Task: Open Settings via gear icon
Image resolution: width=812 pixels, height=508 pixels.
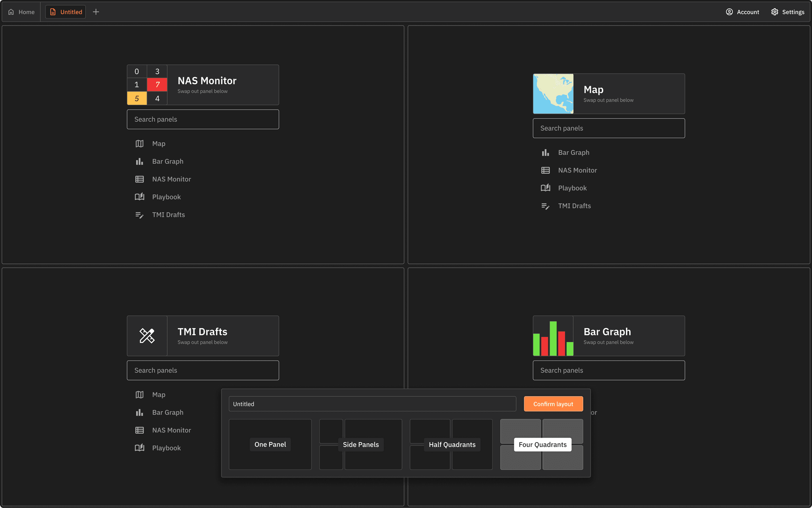Action: [x=775, y=12]
